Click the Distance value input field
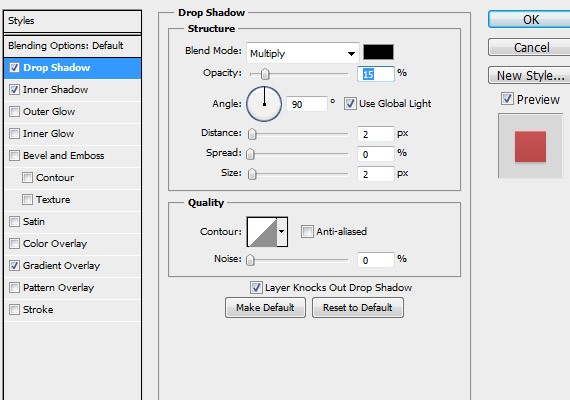The height and width of the screenshot is (400, 570). click(376, 134)
